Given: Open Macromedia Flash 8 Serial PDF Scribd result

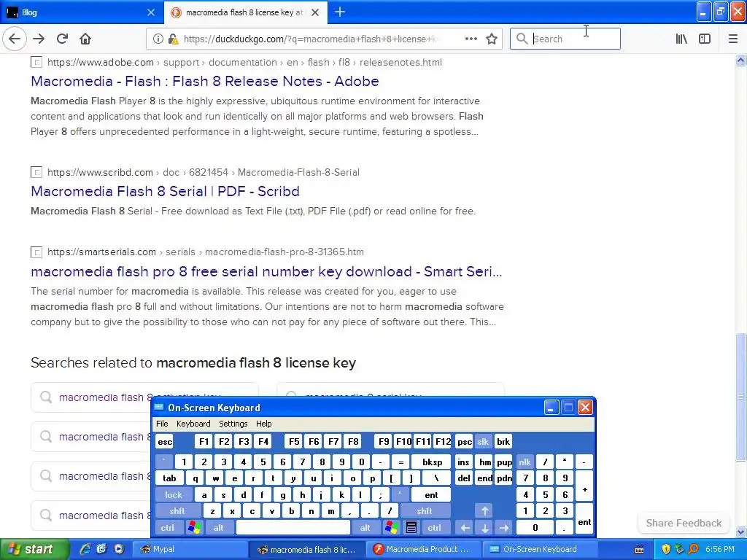Looking at the screenshot, I should coord(166,192).
